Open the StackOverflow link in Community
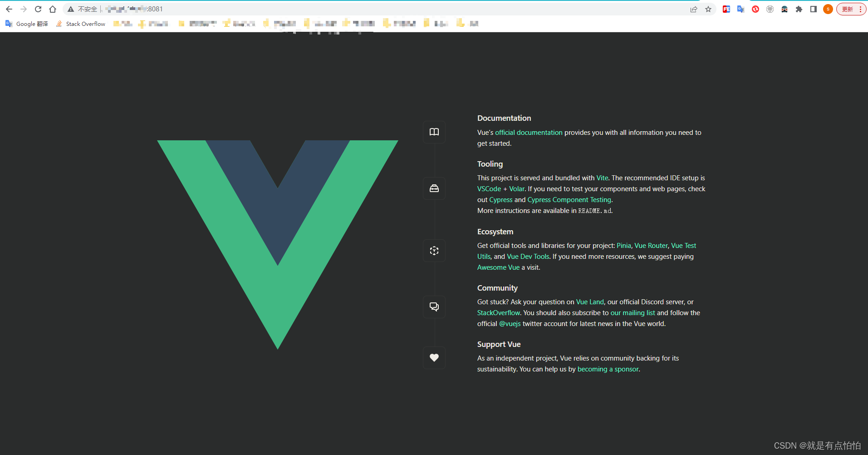Image resolution: width=868 pixels, height=455 pixels. [x=499, y=313]
